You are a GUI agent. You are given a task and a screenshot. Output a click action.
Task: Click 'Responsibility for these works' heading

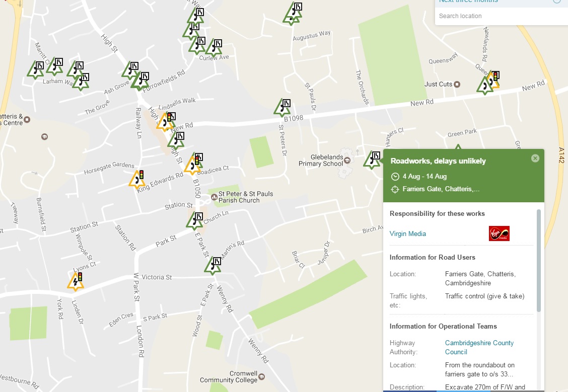coord(437,213)
